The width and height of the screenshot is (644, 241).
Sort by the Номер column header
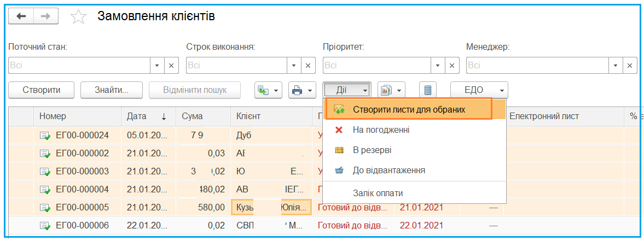click(77, 116)
